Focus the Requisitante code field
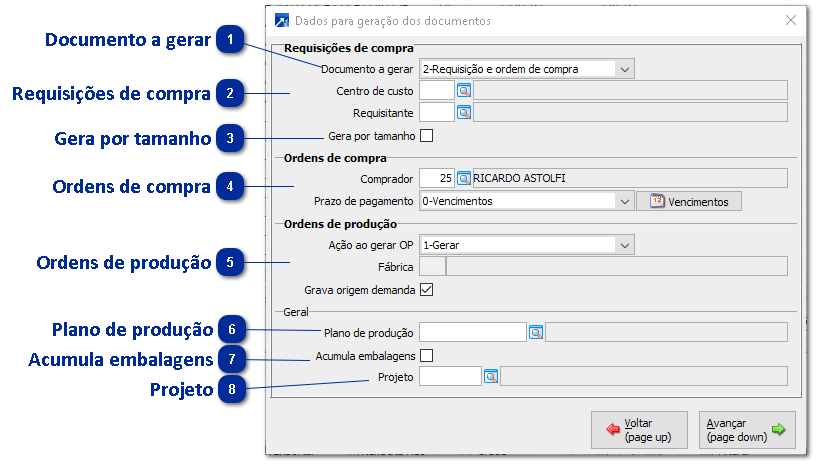This screenshot has width=830, height=471. coord(437,113)
